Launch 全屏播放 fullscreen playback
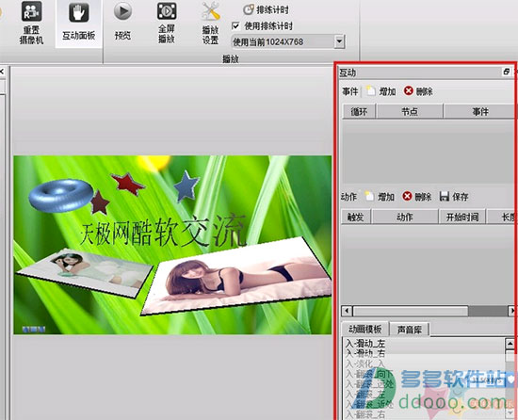The width and height of the screenshot is (518, 420). (167, 23)
